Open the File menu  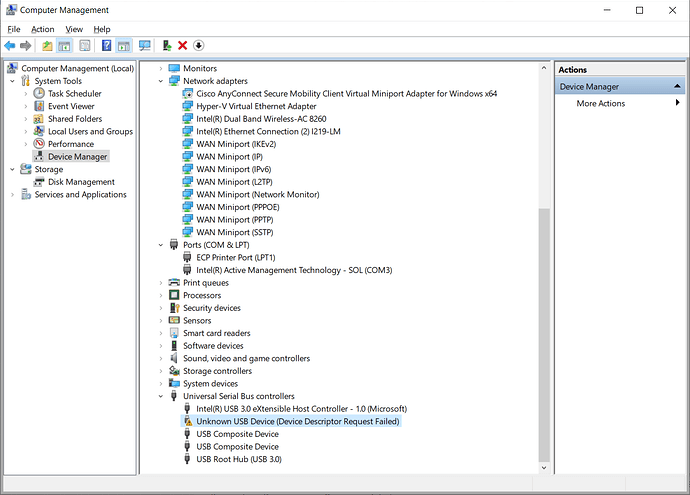point(14,29)
